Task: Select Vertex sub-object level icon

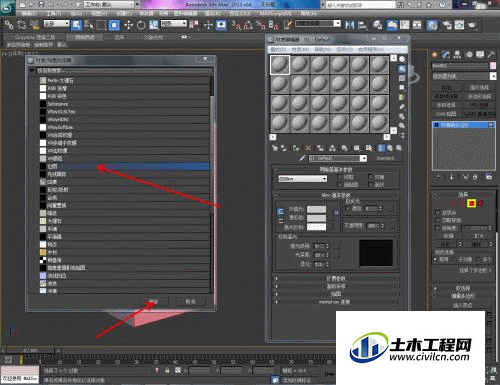Action: click(x=443, y=203)
